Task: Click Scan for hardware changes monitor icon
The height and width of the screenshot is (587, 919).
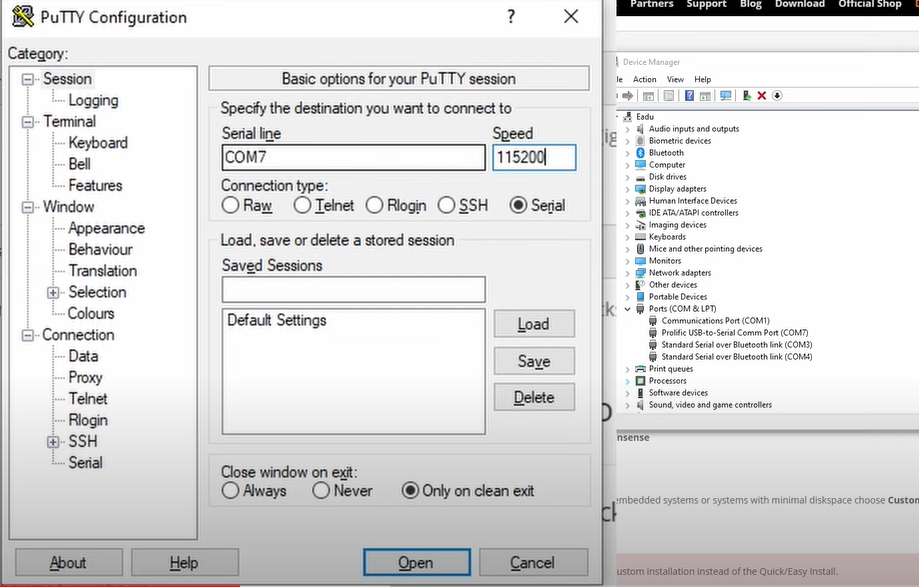Action: 726,95
